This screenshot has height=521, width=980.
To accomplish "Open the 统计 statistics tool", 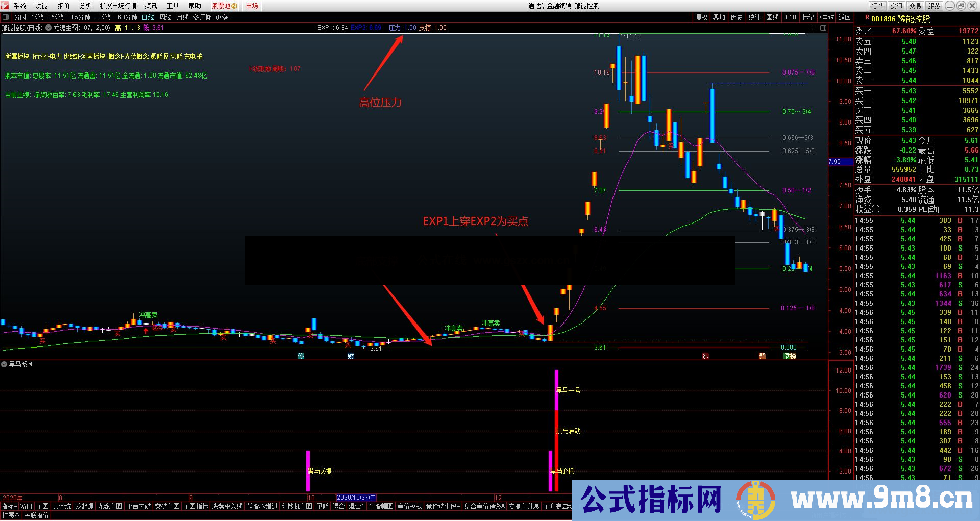I will coord(754,17).
